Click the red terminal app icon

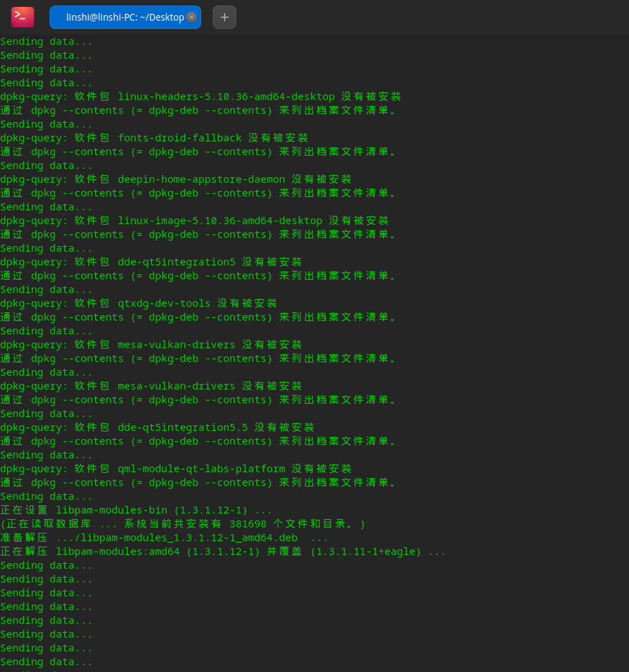click(23, 17)
